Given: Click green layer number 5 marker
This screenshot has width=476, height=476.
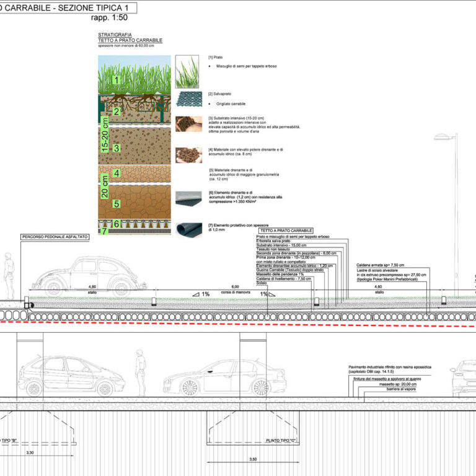Looking at the screenshot, I should [x=115, y=203].
